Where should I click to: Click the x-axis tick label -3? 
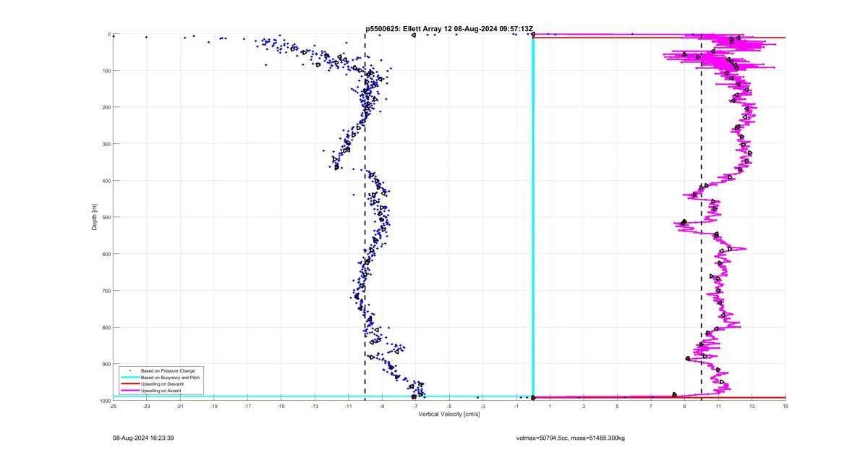click(483, 407)
